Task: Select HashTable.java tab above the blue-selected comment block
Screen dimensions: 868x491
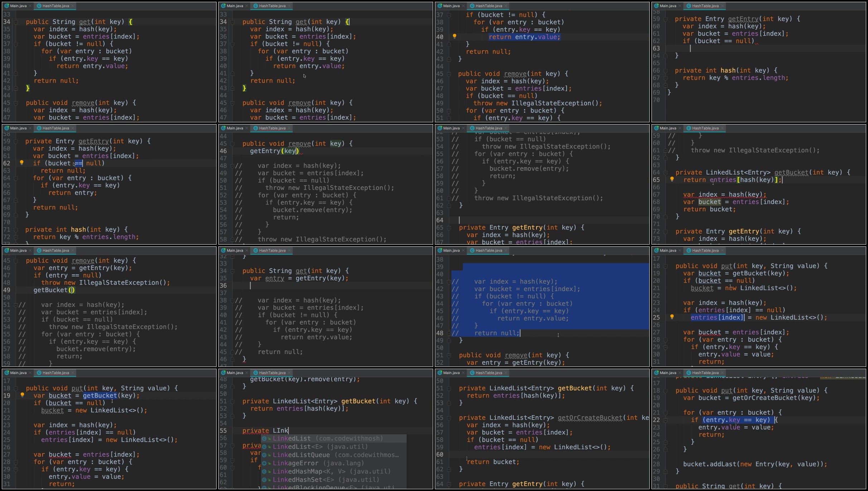Action: coord(489,250)
